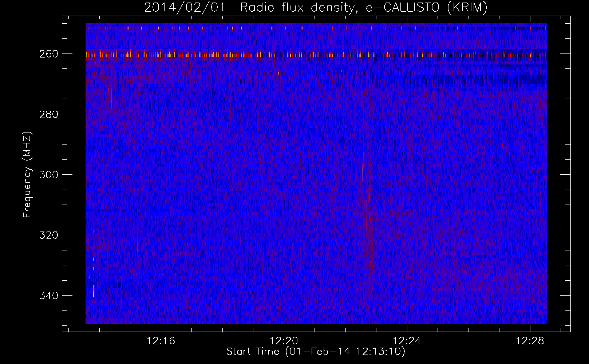This screenshot has height=364, width=589.
Task: Click the short yellow streak just above 280 MHz
Action: click(111, 98)
